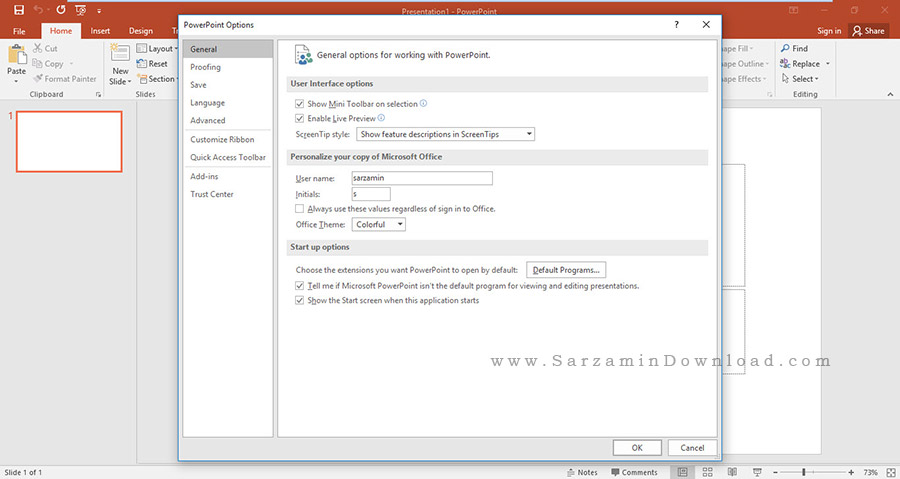Click the info icon beside Show Mini Toolbar
This screenshot has width=900, height=479.
pyautogui.click(x=424, y=103)
